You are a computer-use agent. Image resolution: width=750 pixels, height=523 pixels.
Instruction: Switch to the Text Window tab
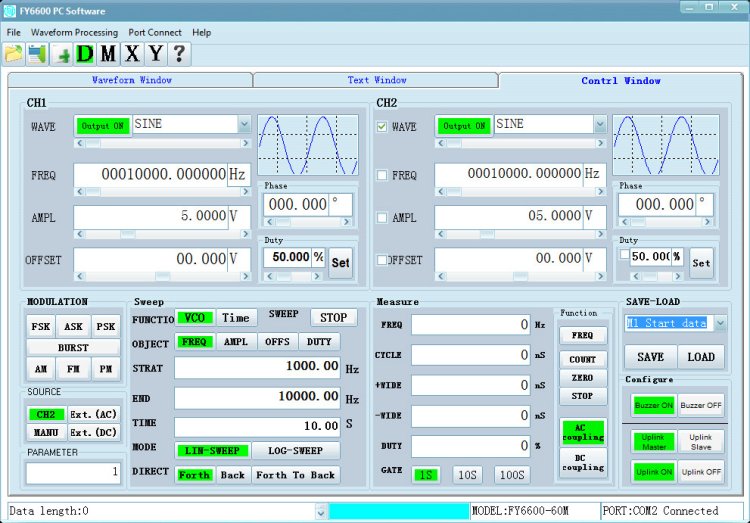click(376, 80)
